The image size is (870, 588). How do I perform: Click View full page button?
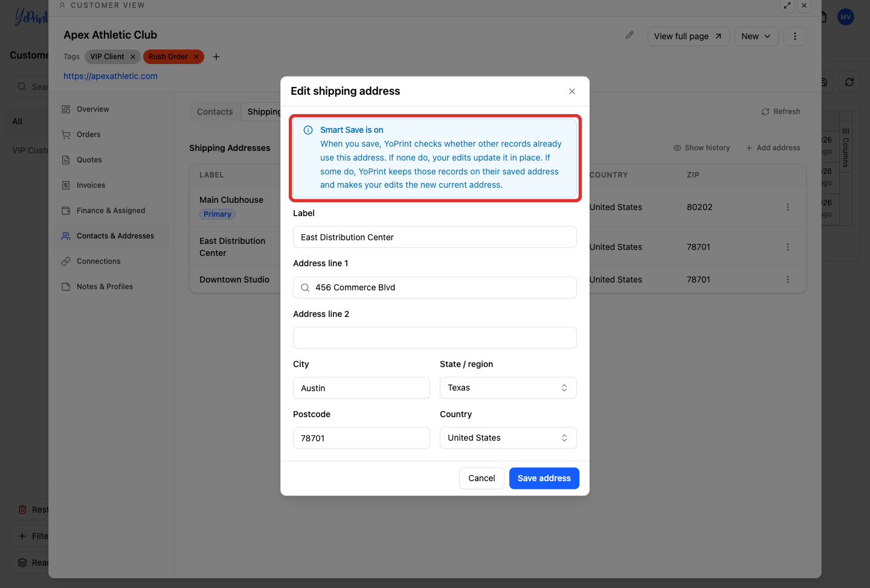[x=689, y=36]
